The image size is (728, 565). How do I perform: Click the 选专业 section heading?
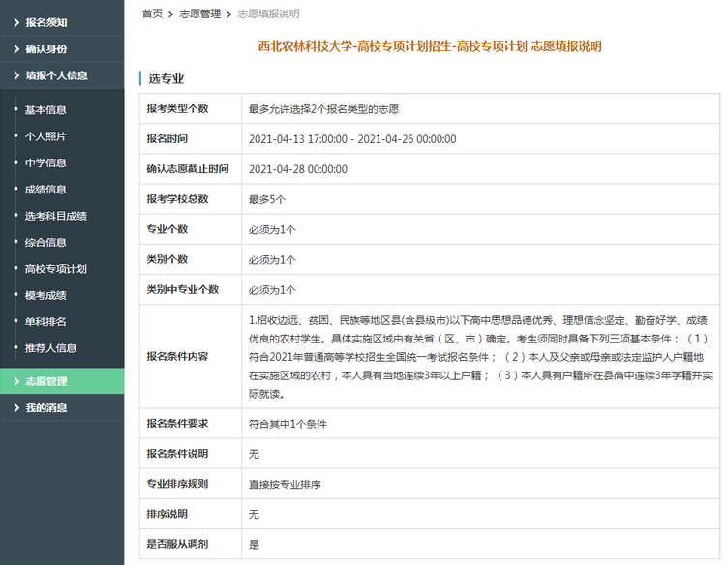(167, 78)
